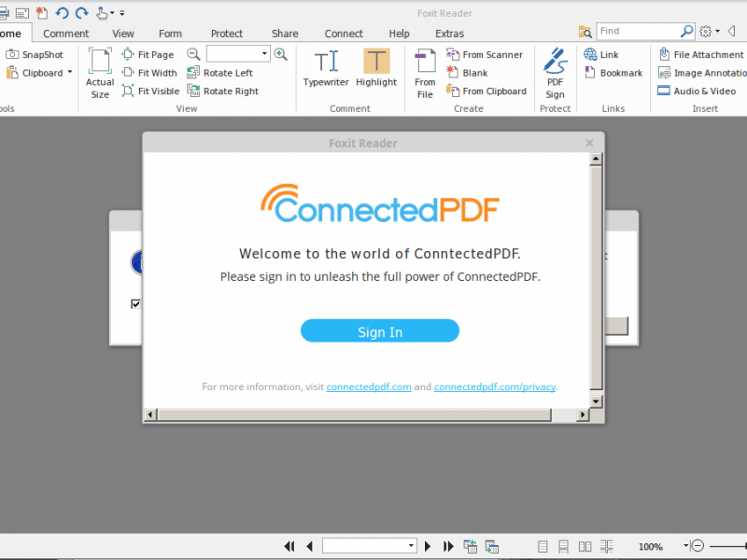The height and width of the screenshot is (560, 747).
Task: Click the zoom in magnifier in ribbon
Action: tap(281, 54)
